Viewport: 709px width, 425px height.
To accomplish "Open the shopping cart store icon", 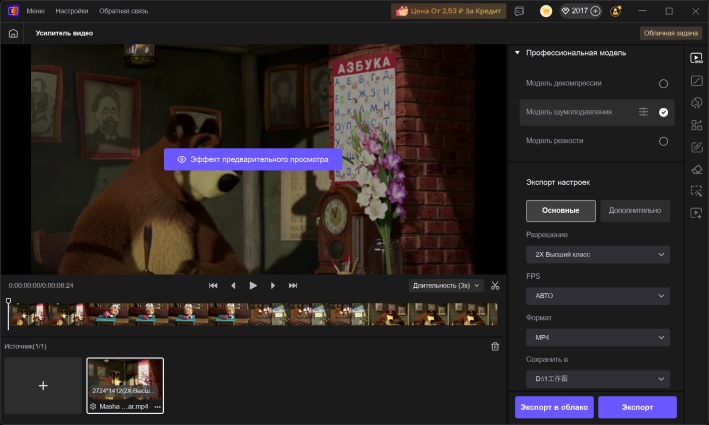I will pyautogui.click(x=546, y=11).
